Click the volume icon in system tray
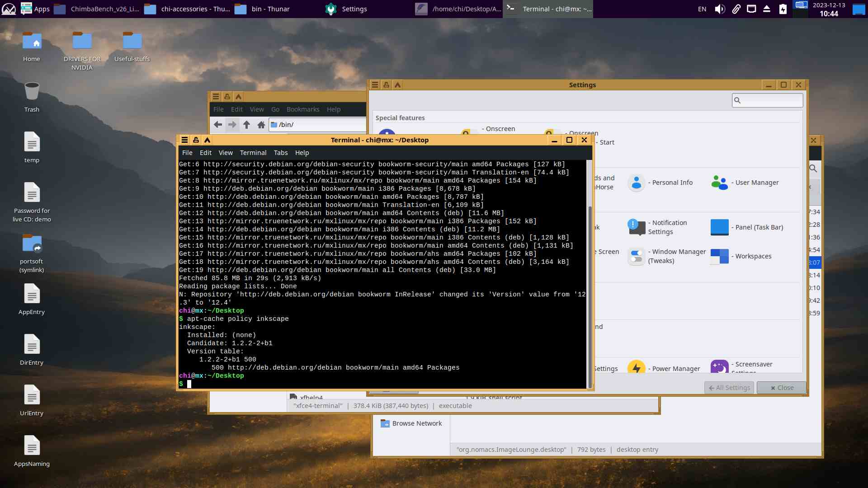The image size is (868, 488). tap(719, 9)
